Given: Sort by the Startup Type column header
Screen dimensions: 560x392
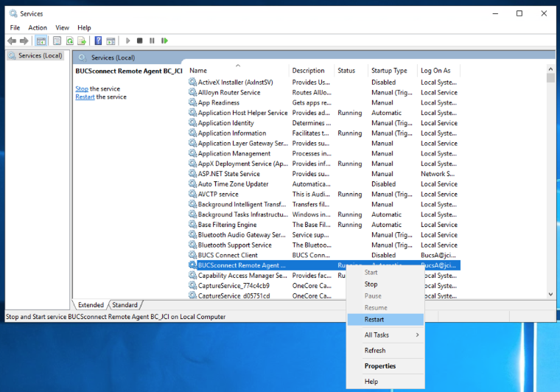Looking at the screenshot, I should click(389, 71).
